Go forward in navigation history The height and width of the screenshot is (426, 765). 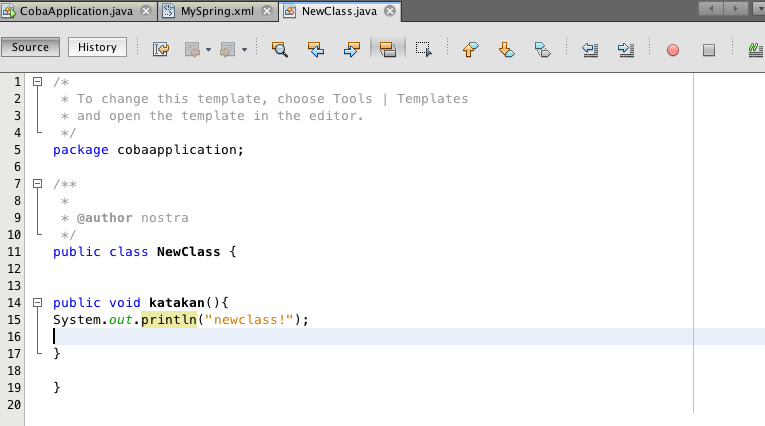228,49
